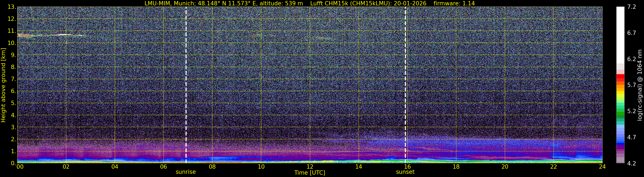Click the height tick label '10.'
644x177 pixels.
click(x=12, y=43)
